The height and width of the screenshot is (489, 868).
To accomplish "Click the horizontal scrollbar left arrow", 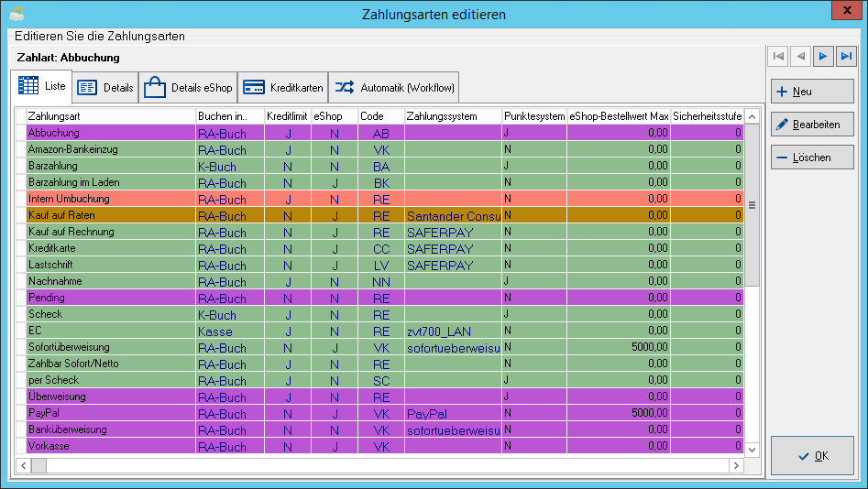I will tap(23, 465).
